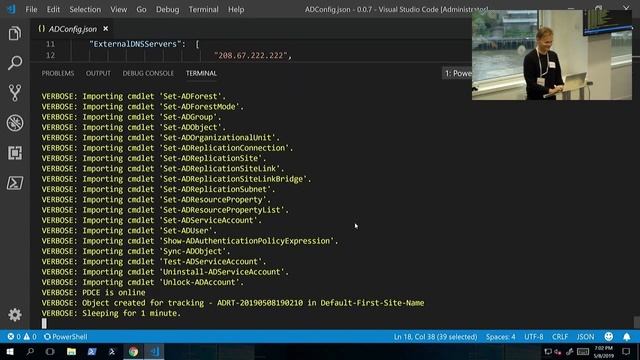Click the PowerShell session status item
The image size is (640, 360).
point(65,337)
